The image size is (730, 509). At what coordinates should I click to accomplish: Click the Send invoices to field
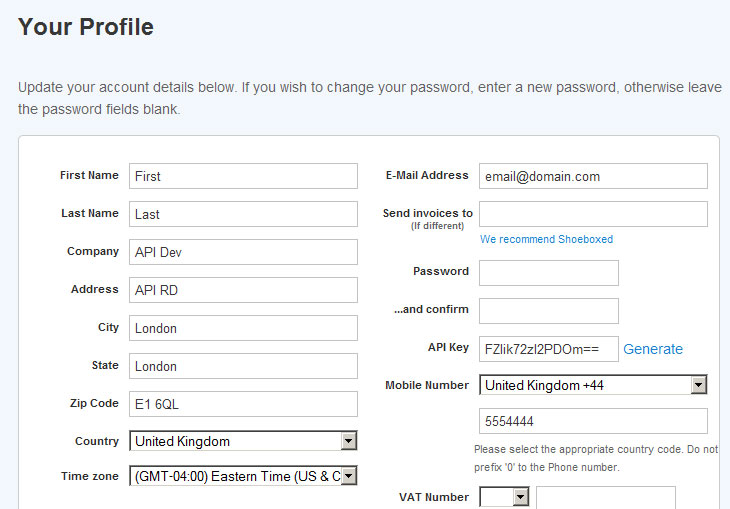pos(593,214)
